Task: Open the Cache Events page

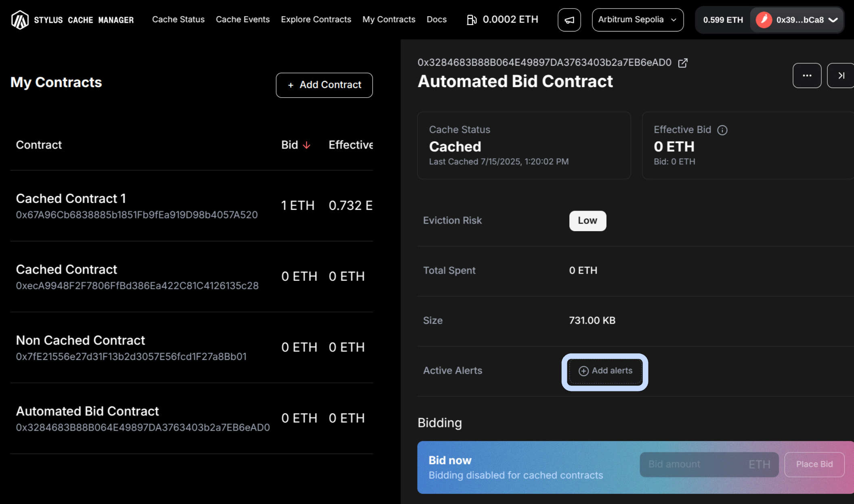Action: (x=243, y=19)
